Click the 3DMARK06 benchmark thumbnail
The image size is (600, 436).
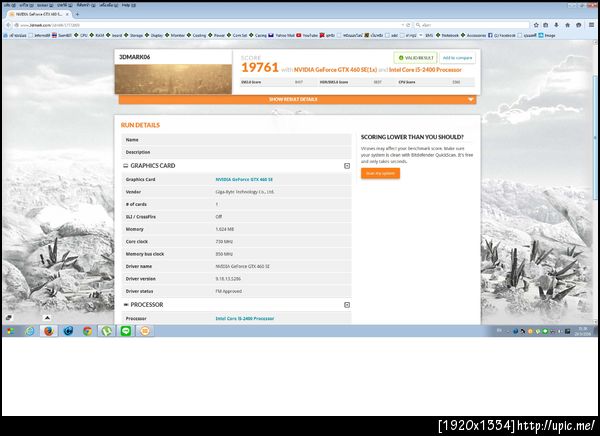pyautogui.click(x=173, y=79)
